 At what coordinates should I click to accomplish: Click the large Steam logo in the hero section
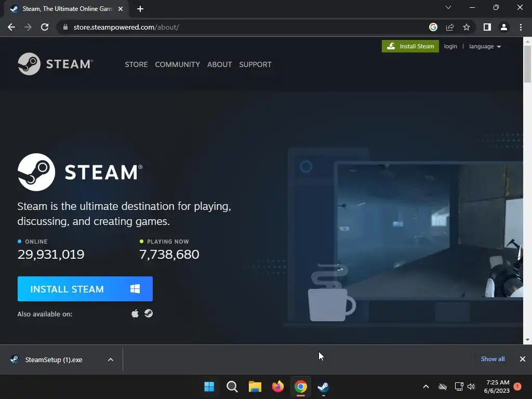click(80, 172)
